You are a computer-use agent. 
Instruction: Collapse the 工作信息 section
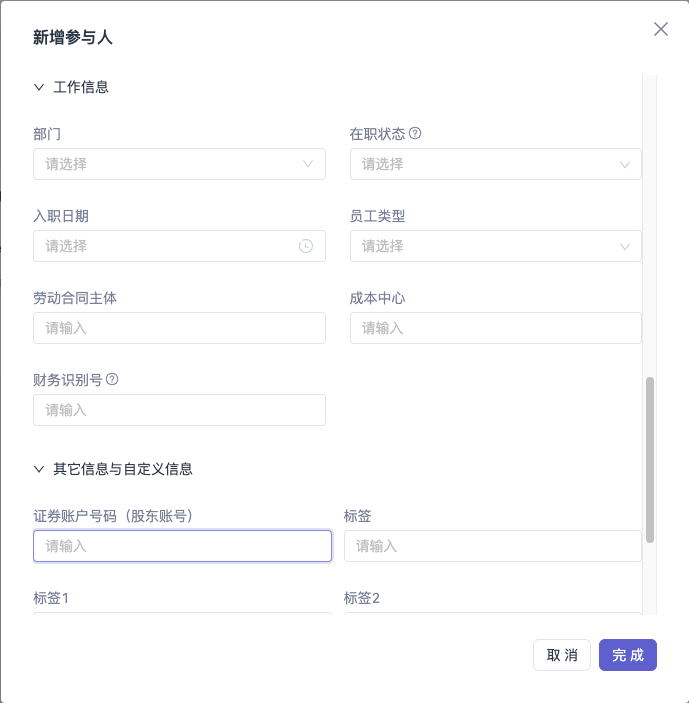tap(39, 87)
